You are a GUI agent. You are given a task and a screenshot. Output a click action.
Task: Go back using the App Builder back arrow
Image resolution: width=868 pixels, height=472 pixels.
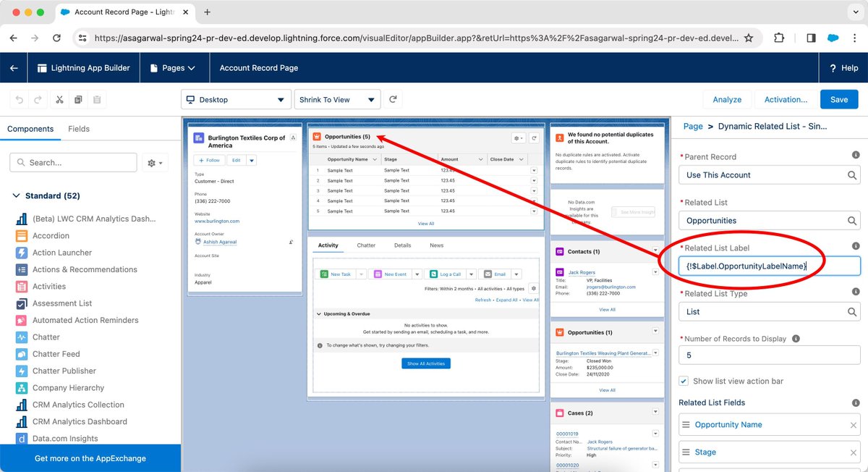[x=14, y=68]
